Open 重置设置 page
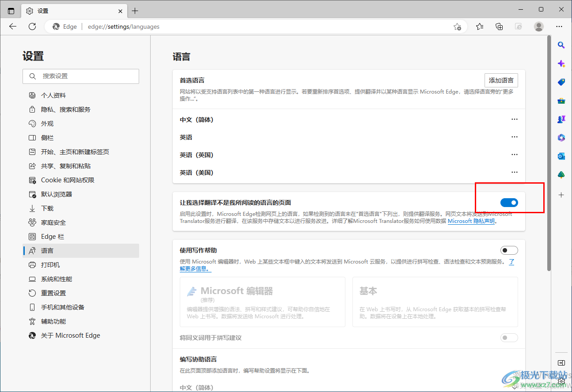Viewport: 572px width, 392px height. pyautogui.click(x=81, y=293)
